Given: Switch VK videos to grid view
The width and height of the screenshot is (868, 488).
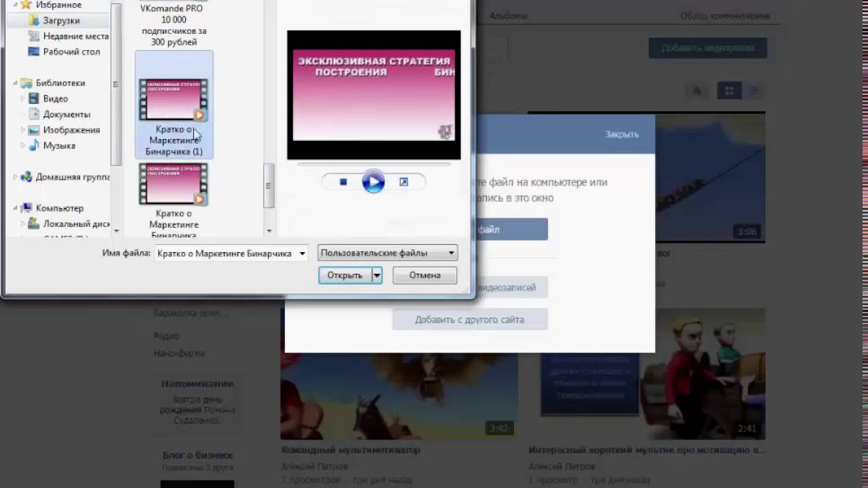Looking at the screenshot, I should 730,91.
